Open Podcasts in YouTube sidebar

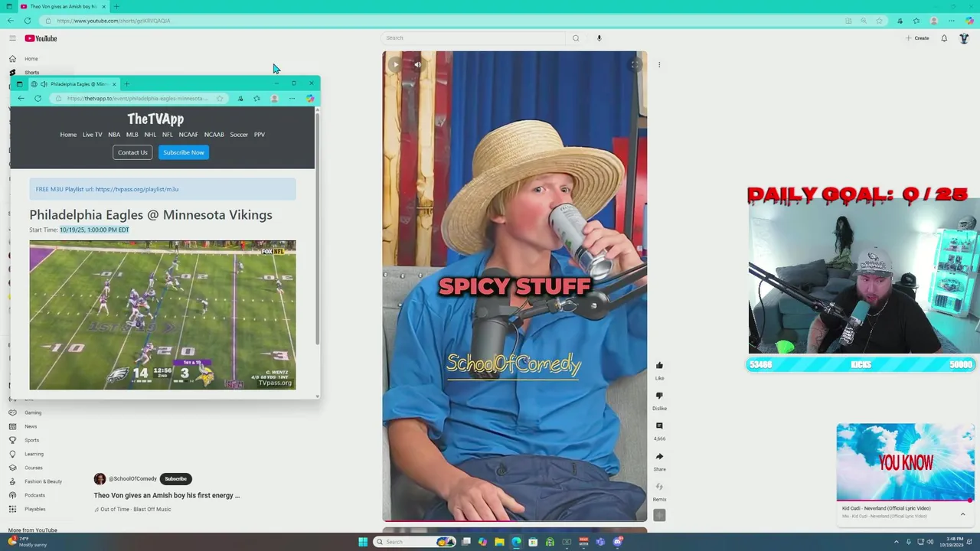[x=34, y=495]
